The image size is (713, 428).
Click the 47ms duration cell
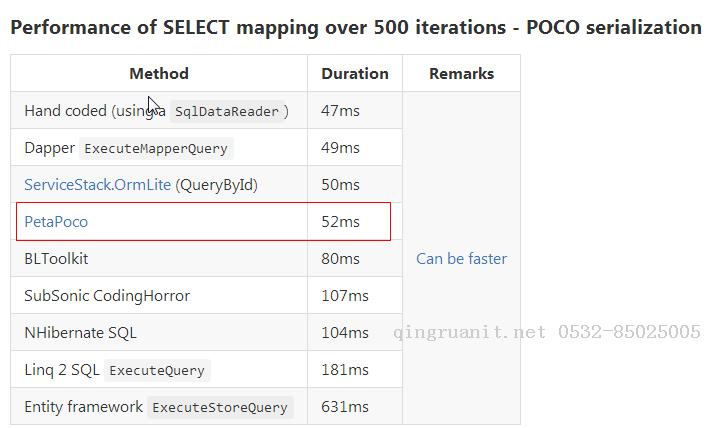pyautogui.click(x=340, y=111)
